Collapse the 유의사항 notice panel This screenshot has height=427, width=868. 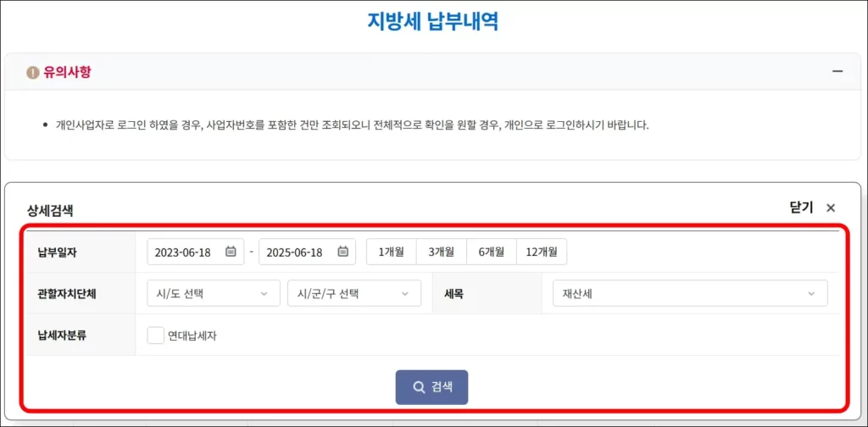click(x=837, y=72)
